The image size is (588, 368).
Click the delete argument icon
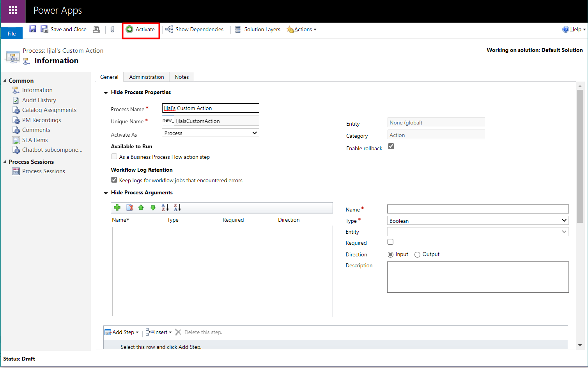129,208
